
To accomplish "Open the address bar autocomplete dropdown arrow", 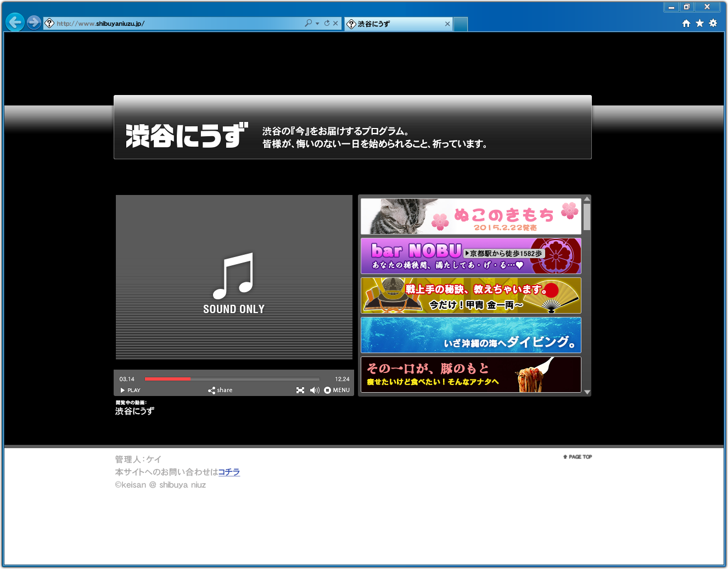I will pyautogui.click(x=317, y=24).
